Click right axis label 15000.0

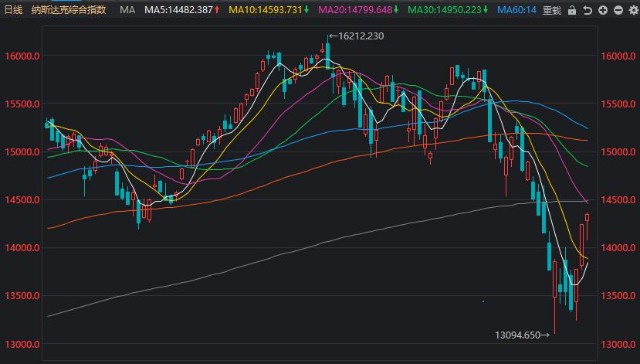point(618,152)
